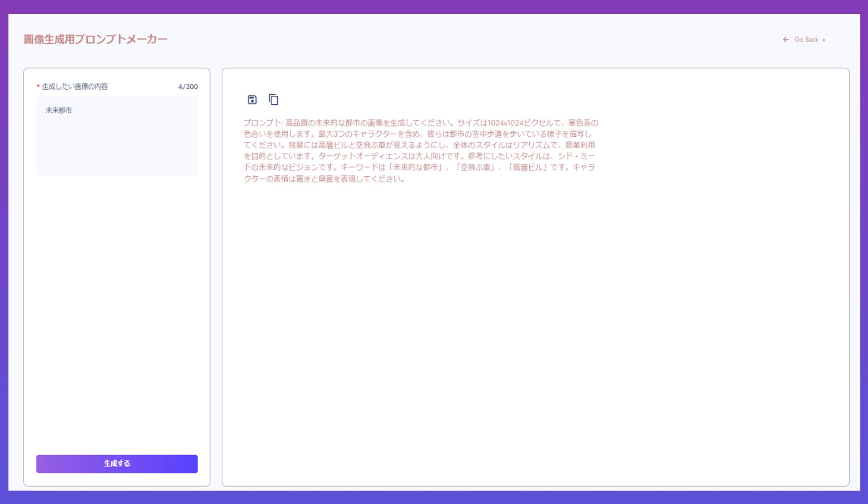This screenshot has width=868, height=504.
Task: Click the left arrow icon beside Go Back
Action: point(786,40)
